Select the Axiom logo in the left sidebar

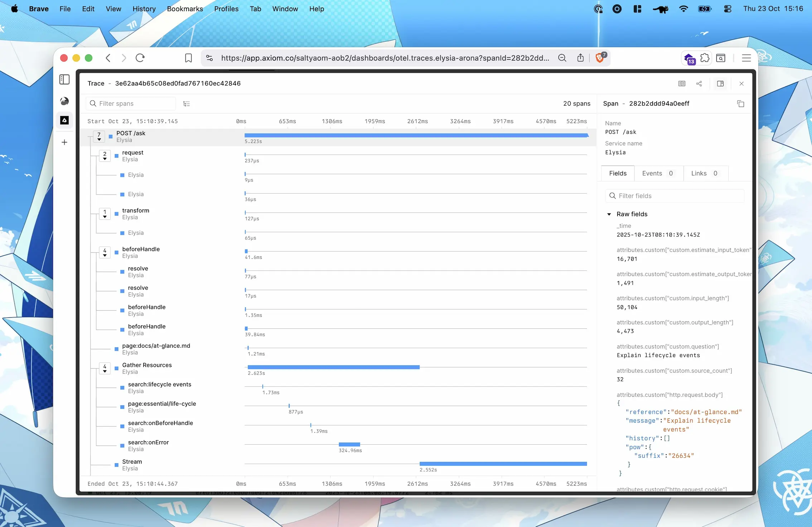[64, 121]
